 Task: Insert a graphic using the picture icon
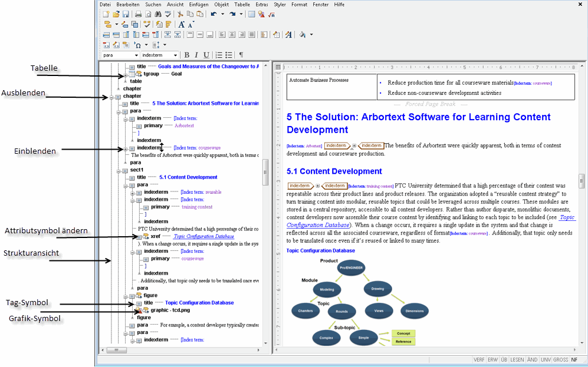pyautogui.click(x=261, y=14)
